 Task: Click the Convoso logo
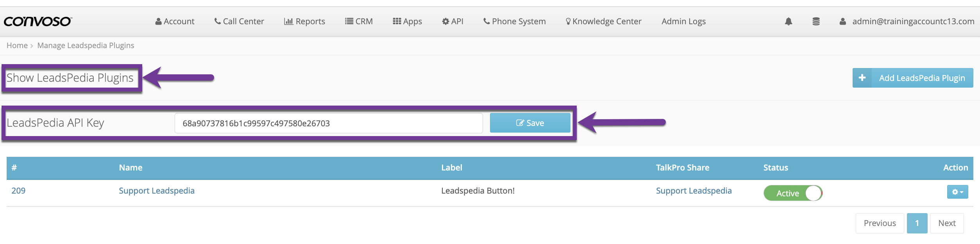[x=38, y=22]
